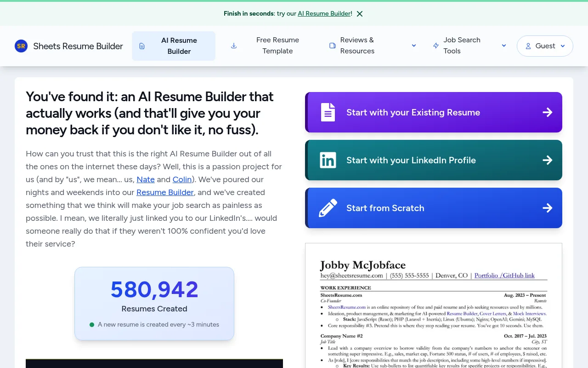Dismiss the top banner with the X
This screenshot has width=588, height=368.
[x=360, y=14]
